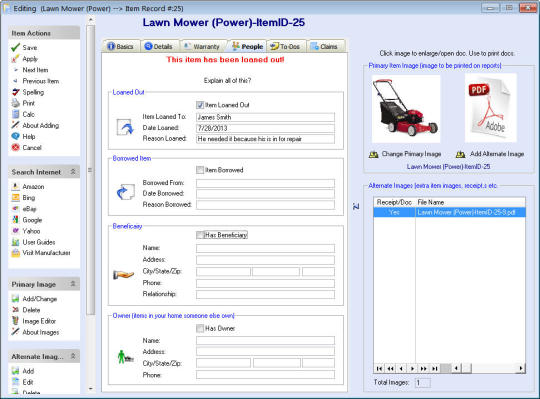Select the Lawn Mower PDF file row
540x399 pixels.
(x=449, y=212)
